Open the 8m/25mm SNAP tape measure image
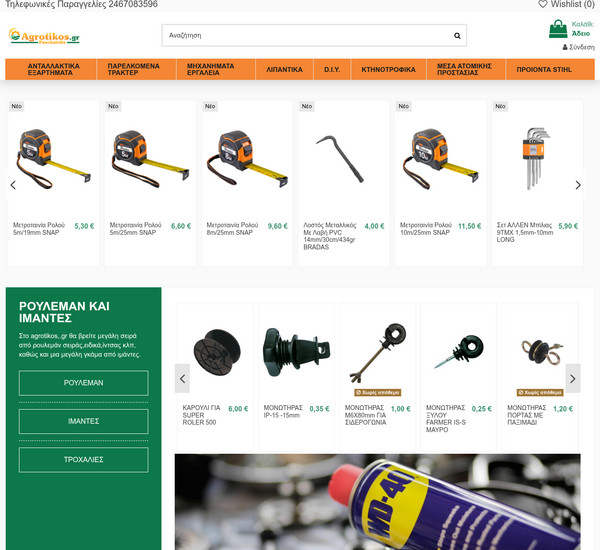Image resolution: width=600 pixels, height=550 pixels. [x=247, y=159]
